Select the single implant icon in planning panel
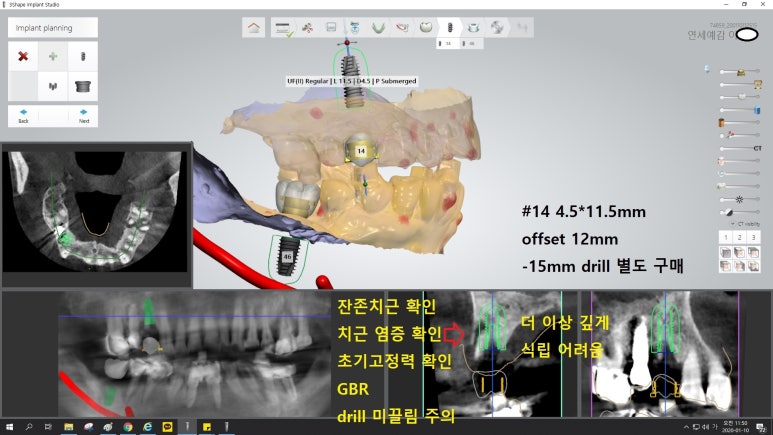This screenshot has width=773, height=435. point(83,56)
